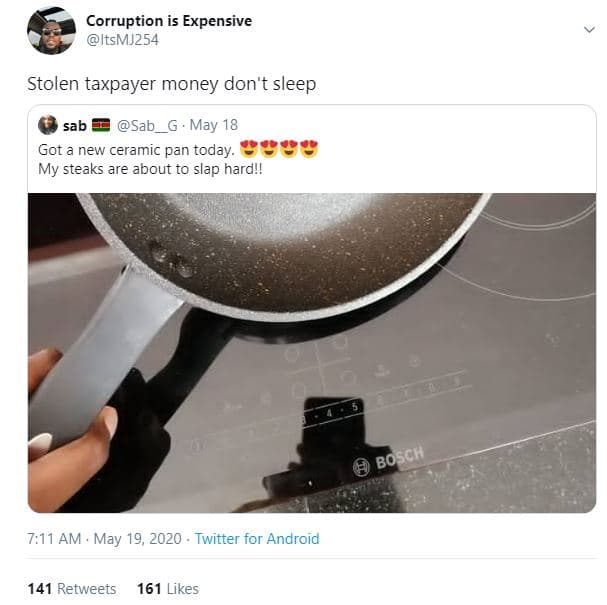607x605 pixels.
Task: Click the @ItsMJ254 handle
Action: (123, 40)
